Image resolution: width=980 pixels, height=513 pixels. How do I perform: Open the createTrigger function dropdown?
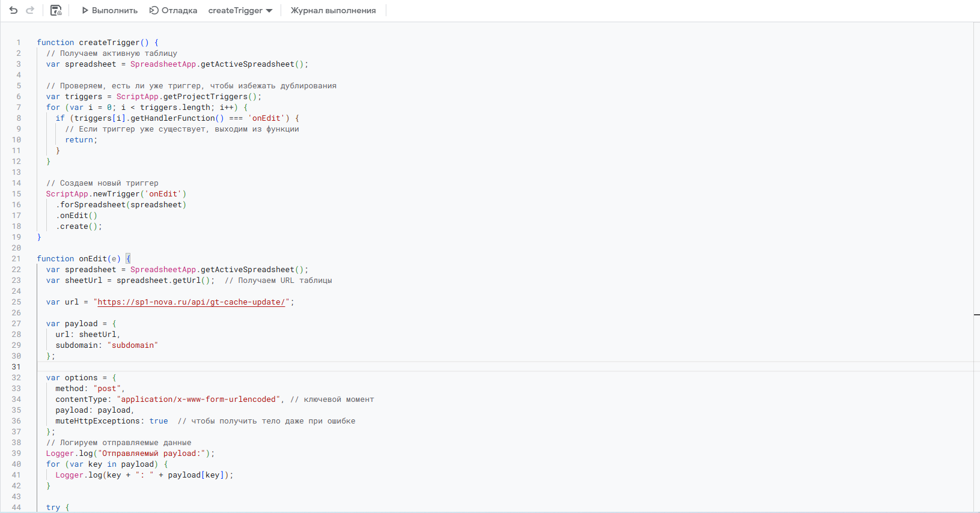240,10
